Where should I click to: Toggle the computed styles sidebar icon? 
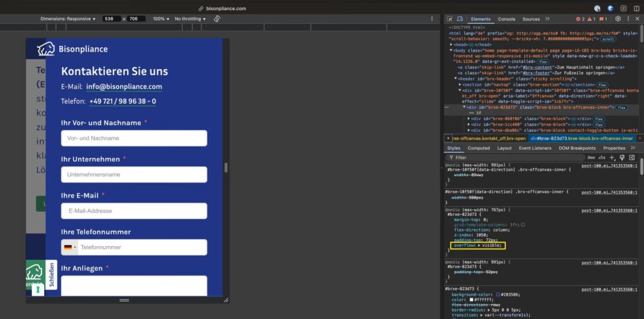pos(632,157)
